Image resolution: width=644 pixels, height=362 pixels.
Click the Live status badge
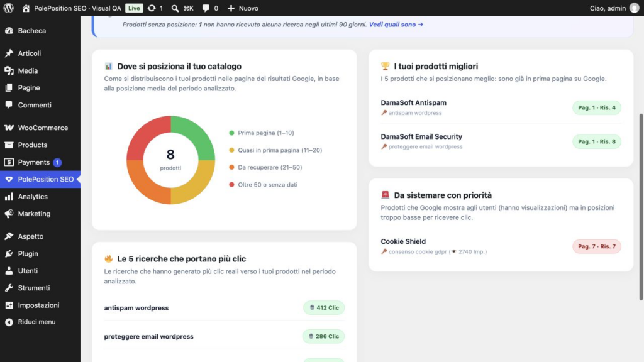click(x=134, y=8)
